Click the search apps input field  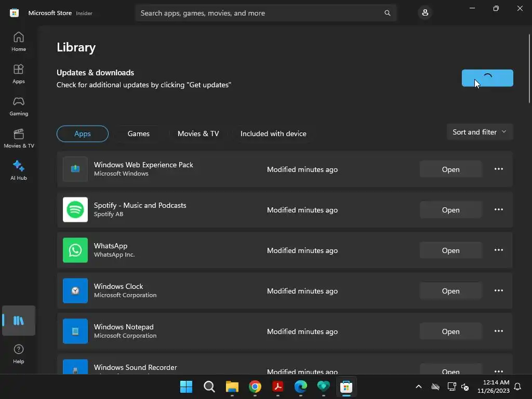coord(265,13)
